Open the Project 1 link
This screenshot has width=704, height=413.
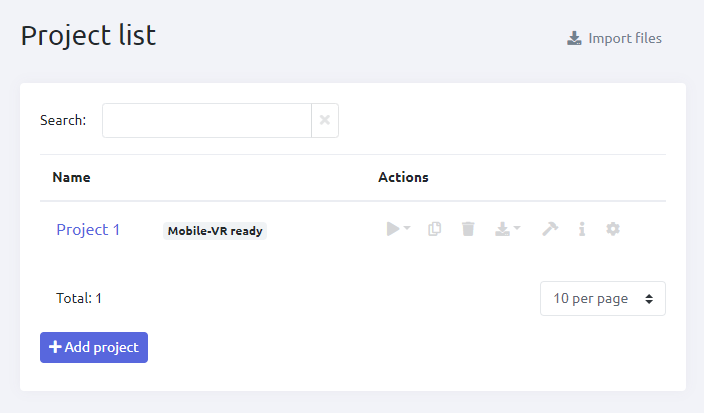88,230
